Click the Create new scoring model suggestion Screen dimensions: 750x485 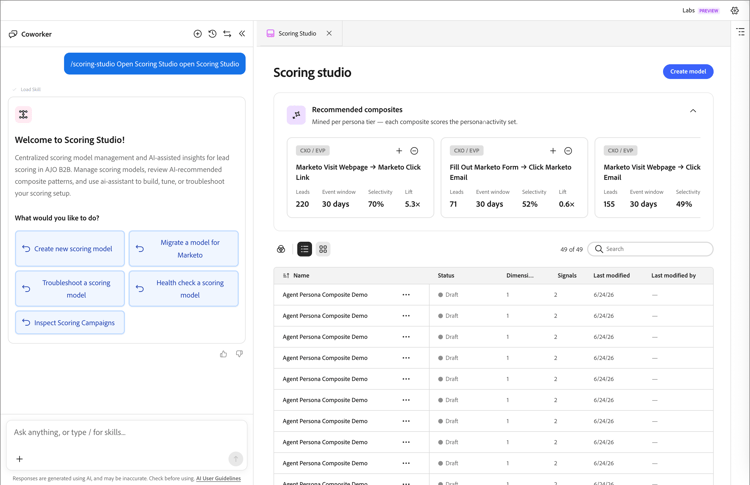tap(70, 249)
